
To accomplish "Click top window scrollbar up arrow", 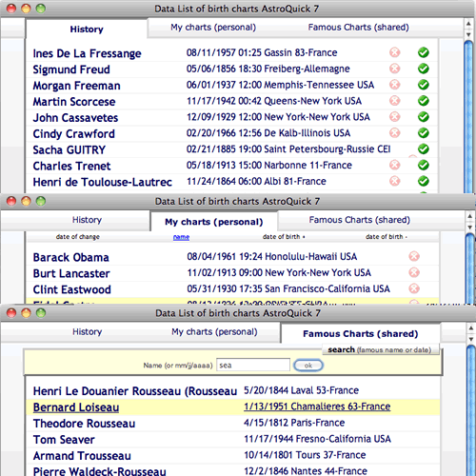I will 468,24.
